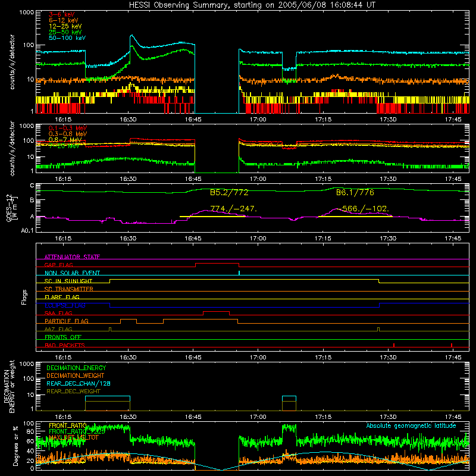
Task: Click the FRONTS_OFF flag label
Action: point(63,337)
